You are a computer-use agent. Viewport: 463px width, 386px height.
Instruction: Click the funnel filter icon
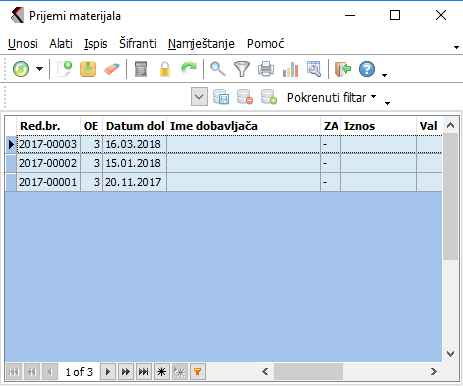tap(242, 69)
